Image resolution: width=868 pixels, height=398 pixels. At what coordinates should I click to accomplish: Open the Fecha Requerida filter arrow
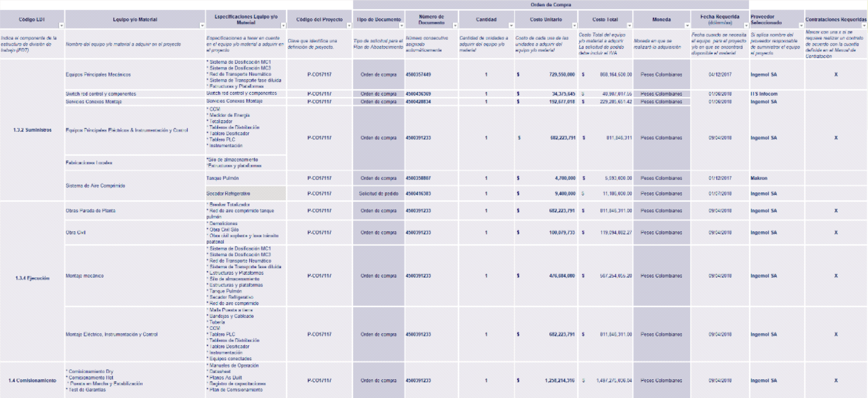[x=746, y=26]
